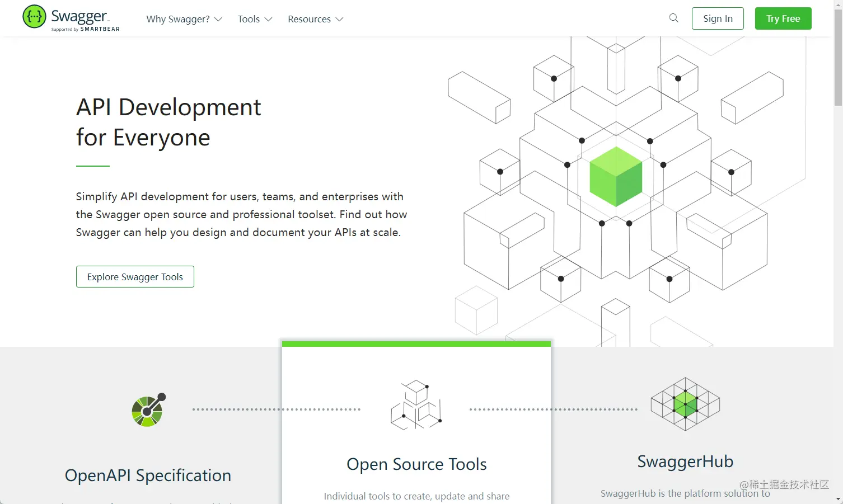The image size is (843, 504).
Task: Click the Try Free button
Action: [x=783, y=18]
